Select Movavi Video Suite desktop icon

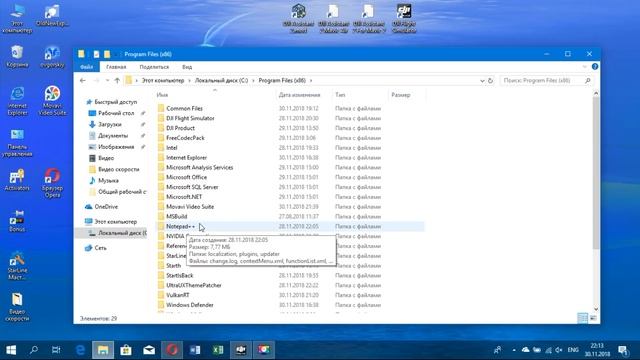pyautogui.click(x=52, y=100)
